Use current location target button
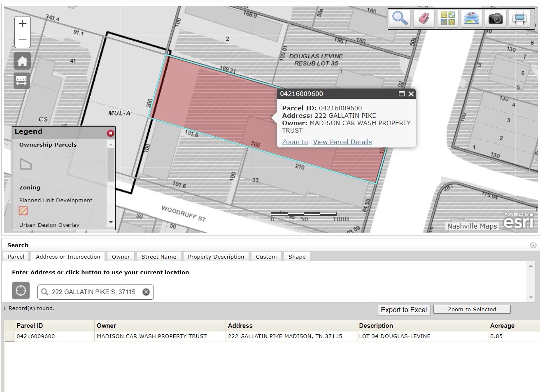 pos(21,291)
